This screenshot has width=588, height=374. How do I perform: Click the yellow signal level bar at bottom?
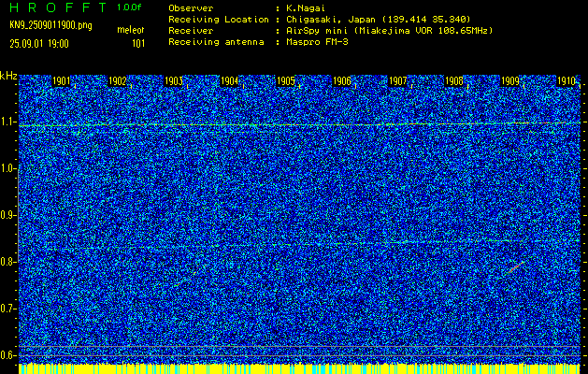pyautogui.click(x=299, y=368)
